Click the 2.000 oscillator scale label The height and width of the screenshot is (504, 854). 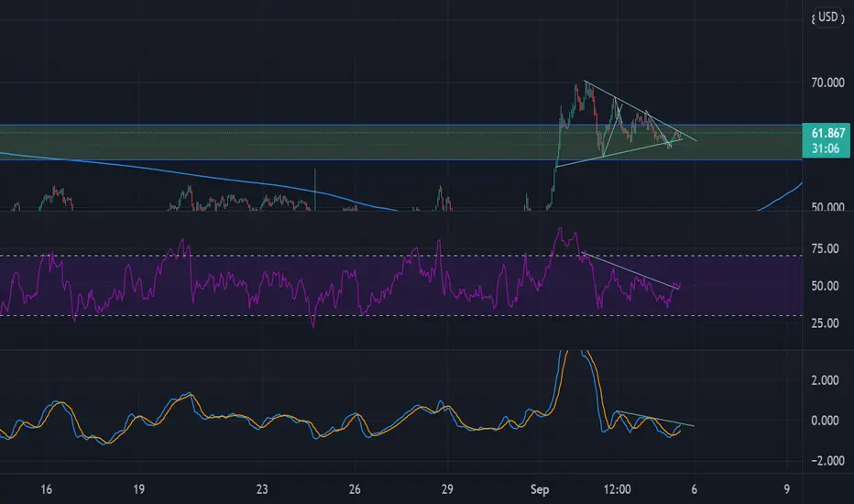tap(825, 380)
